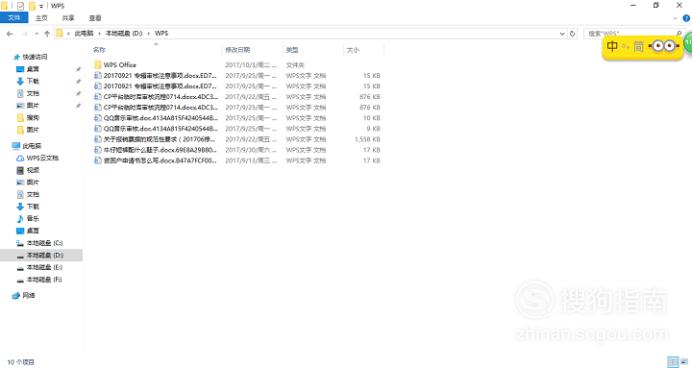Click the 10 个项目 status bar text

coord(21,362)
